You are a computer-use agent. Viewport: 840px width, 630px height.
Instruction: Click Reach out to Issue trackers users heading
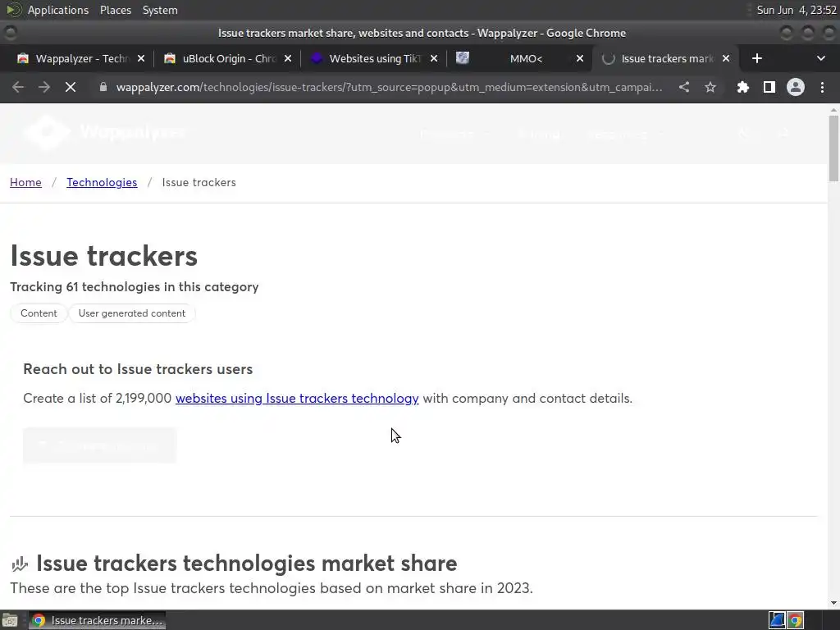pos(138,369)
